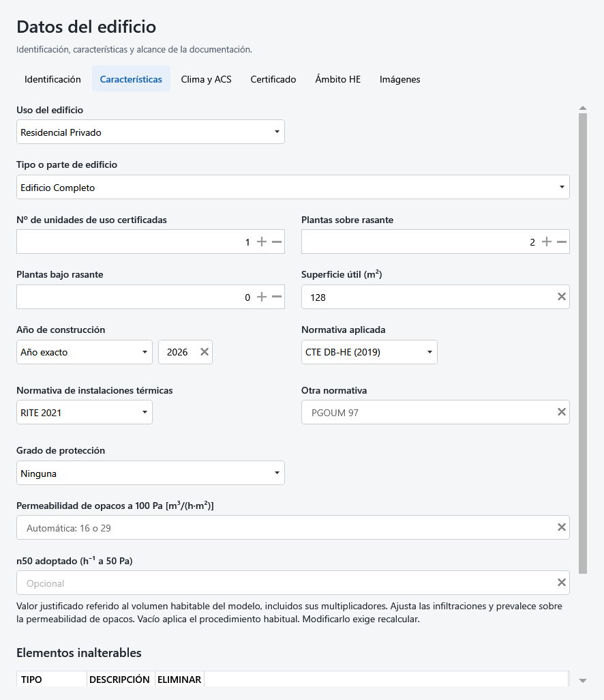Open the Clima y ACS tab

206,79
